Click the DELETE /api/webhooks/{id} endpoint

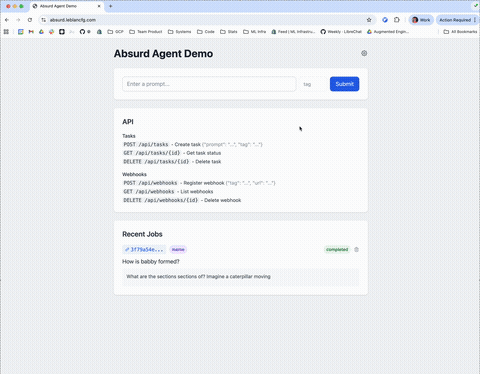[160, 200]
